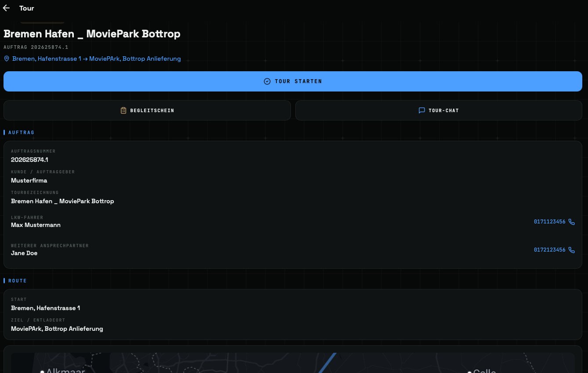Screen dimensions: 588x373
Task: Select contact name Jane Doe
Action: (x=24, y=253)
